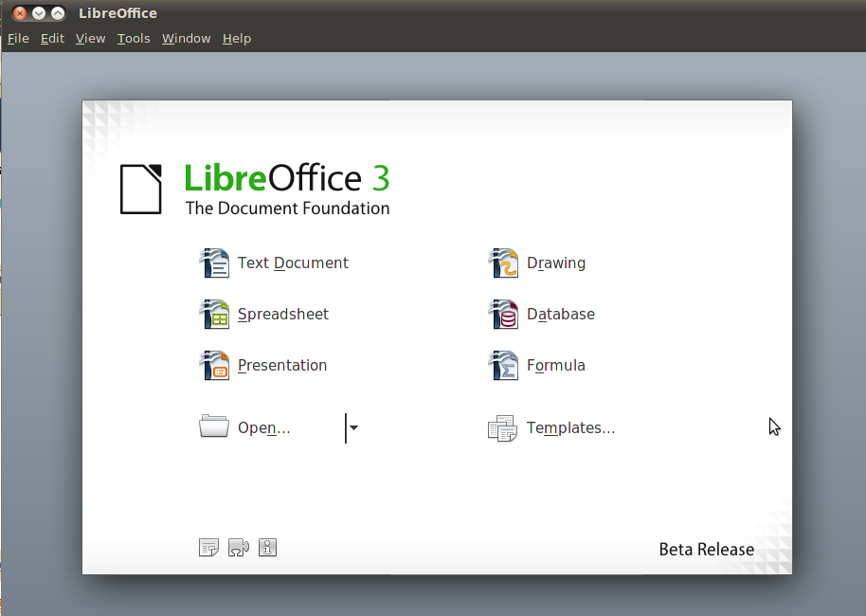This screenshot has width=866, height=616.
Task: Click the folder icon beside Open
Action: point(214,426)
